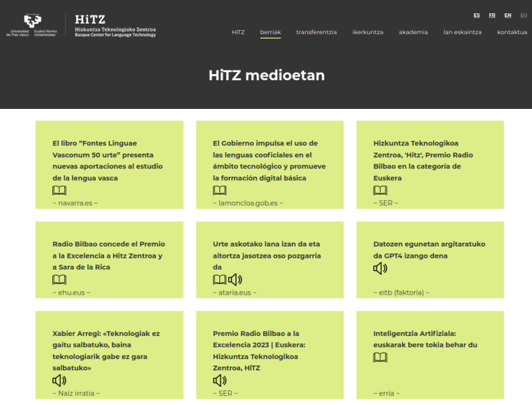
Task: Click the "~ ehu.eus ~" source label
Action: tap(71, 293)
